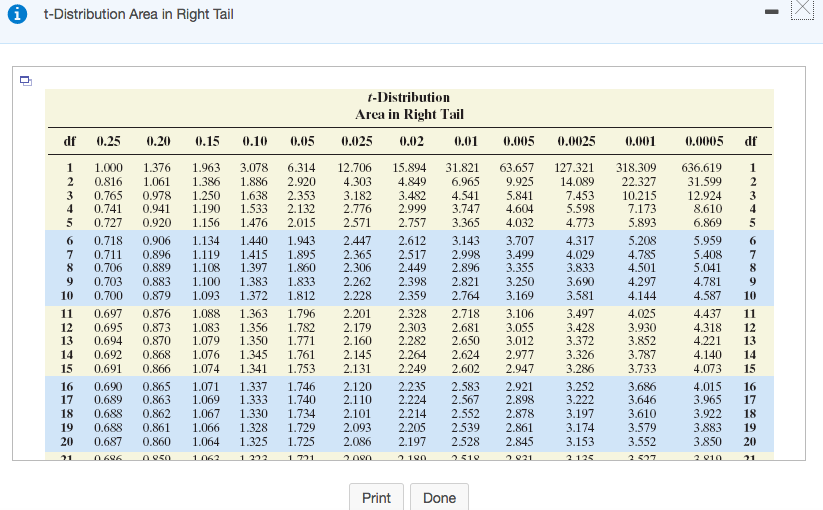Click row label 15 on the left side
Viewport: 823px width, 510px height.
[x=70, y=369]
